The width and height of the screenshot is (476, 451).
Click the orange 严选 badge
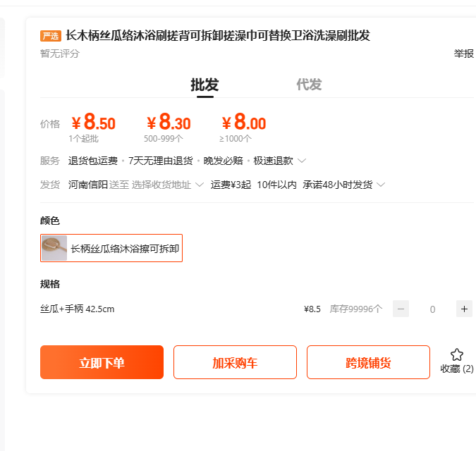point(51,36)
